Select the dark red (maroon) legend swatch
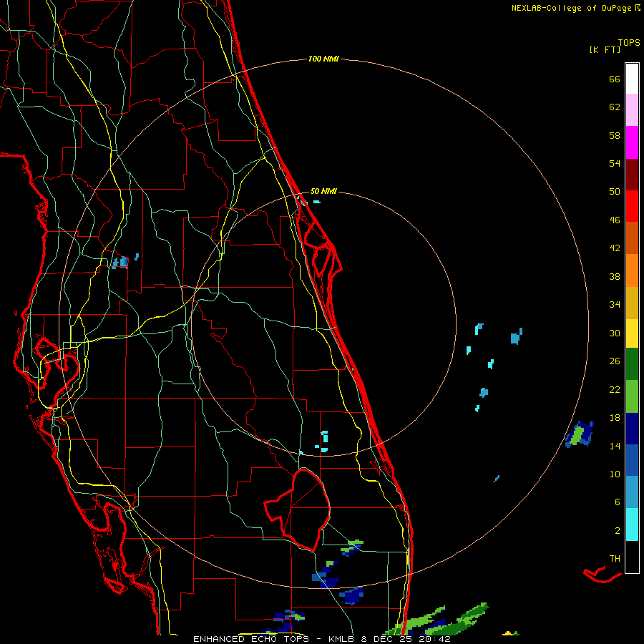 pyautogui.click(x=632, y=174)
